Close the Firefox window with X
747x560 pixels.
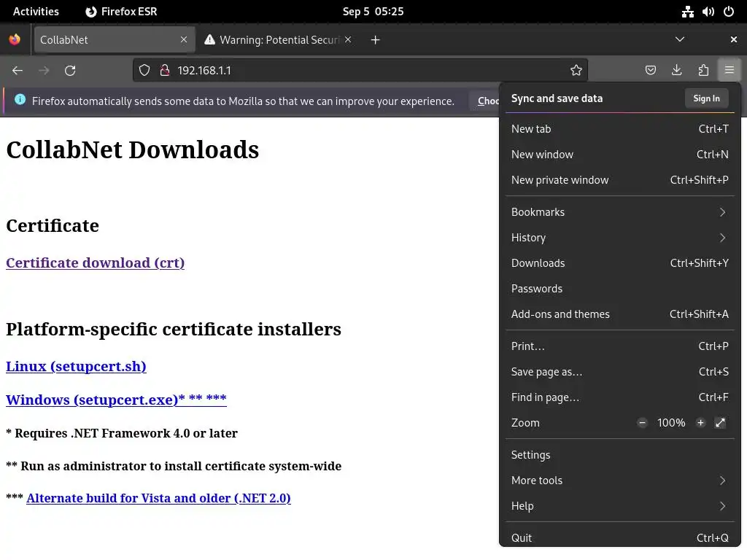734,39
